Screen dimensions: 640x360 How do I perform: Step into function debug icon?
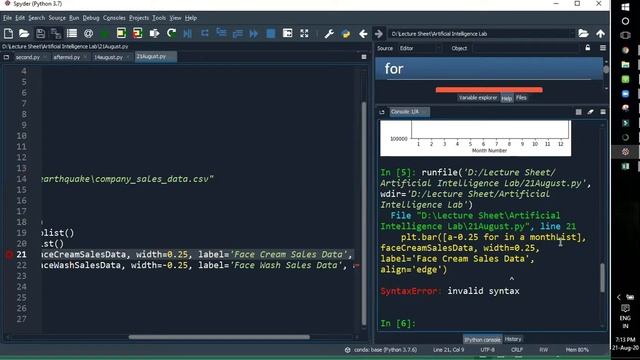221,33
